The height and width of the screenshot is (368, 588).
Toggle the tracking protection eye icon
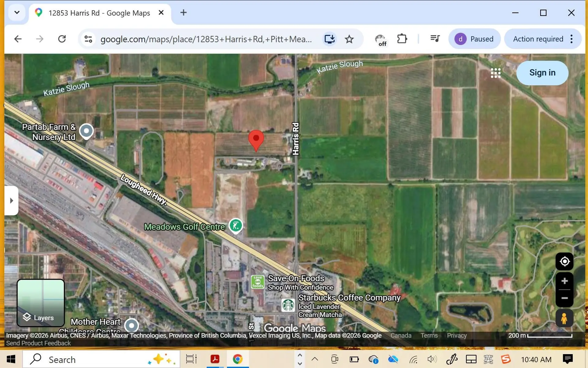[381, 39]
